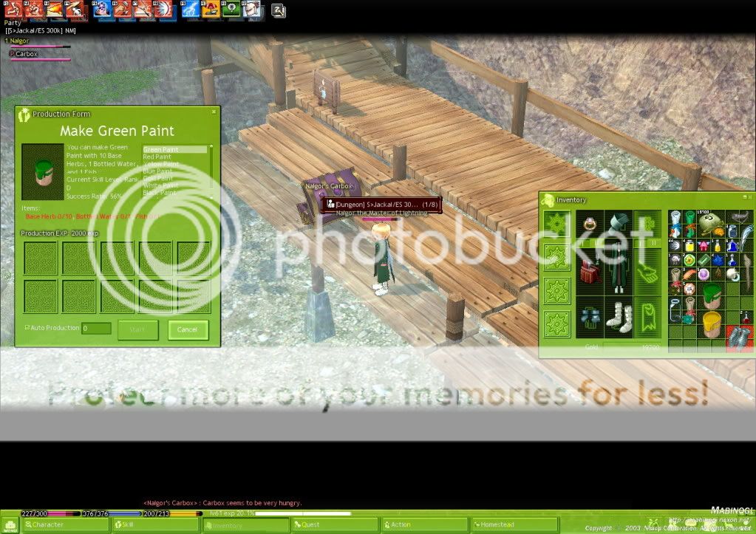
Task: Pick the yellow paint bucket in Inventory
Action: (712, 324)
